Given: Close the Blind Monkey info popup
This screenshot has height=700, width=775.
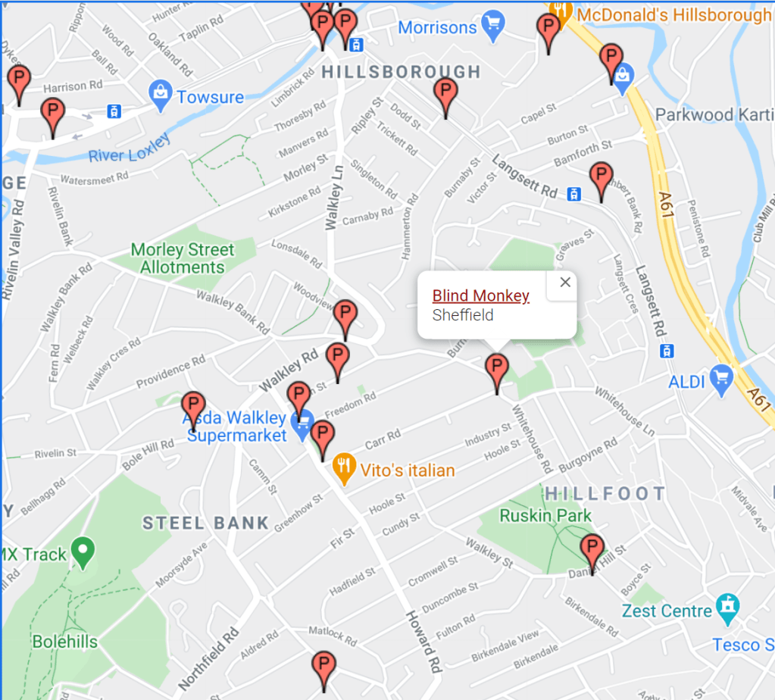Looking at the screenshot, I should (565, 283).
